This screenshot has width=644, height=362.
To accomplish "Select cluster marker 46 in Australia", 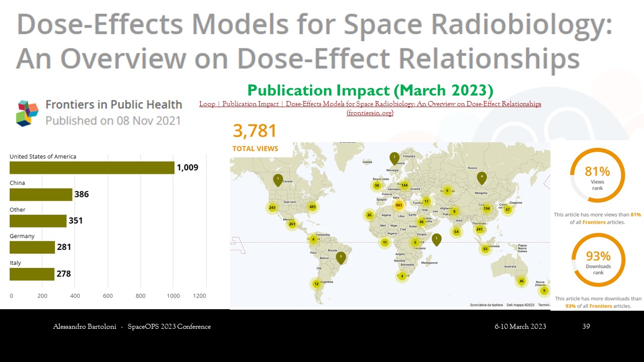I will (x=521, y=282).
